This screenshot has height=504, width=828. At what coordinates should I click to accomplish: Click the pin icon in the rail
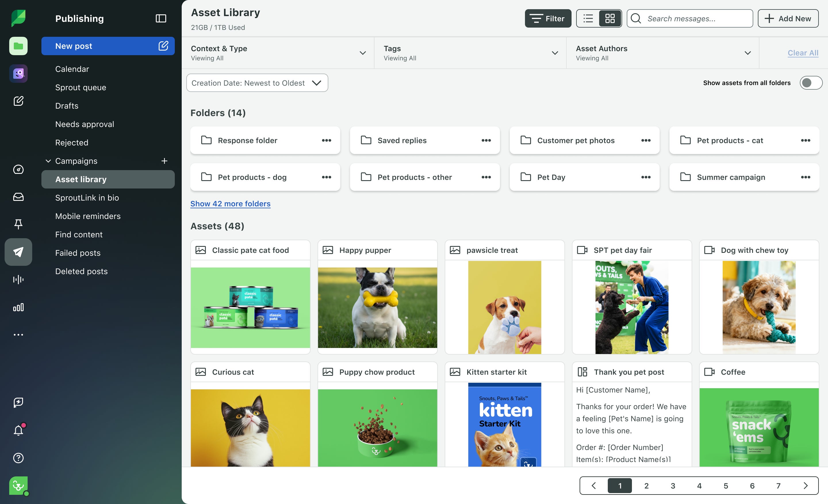point(18,224)
